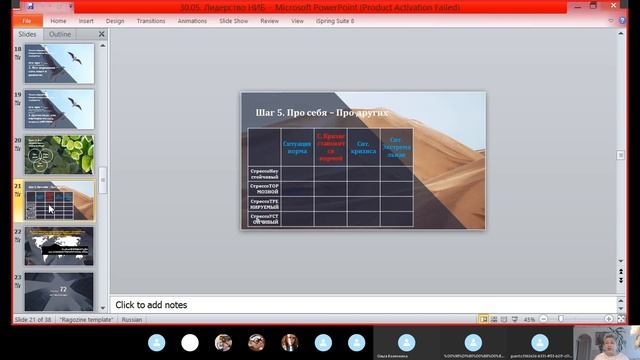Click table row label 'СтрессоТРЕНИРУЕМЫЙ'
This screenshot has width=640, height=360.
click(264, 204)
